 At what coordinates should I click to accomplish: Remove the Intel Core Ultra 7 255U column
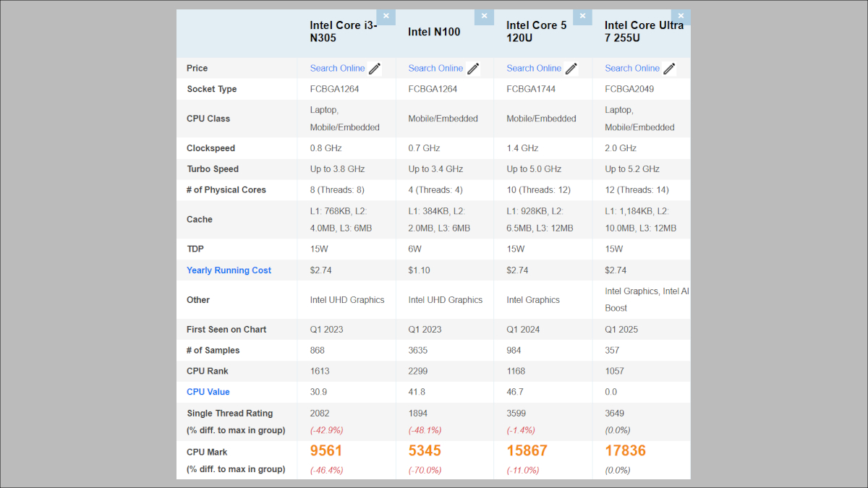click(x=681, y=16)
